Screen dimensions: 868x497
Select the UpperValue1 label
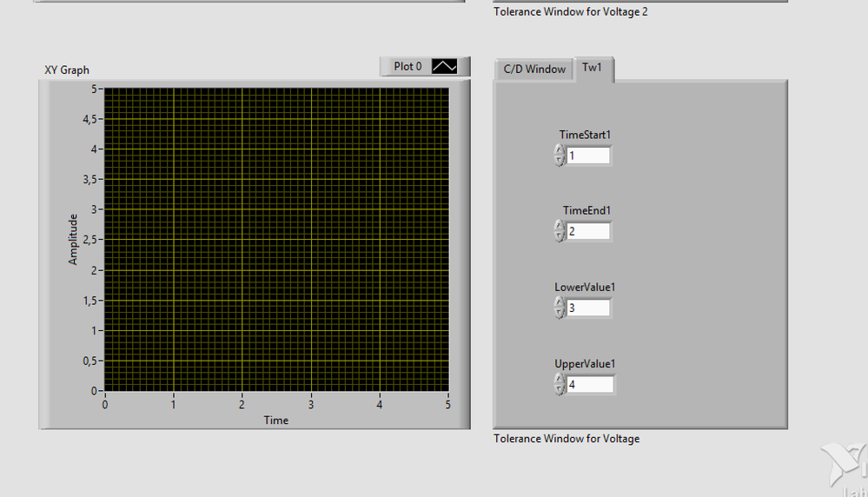tap(585, 364)
